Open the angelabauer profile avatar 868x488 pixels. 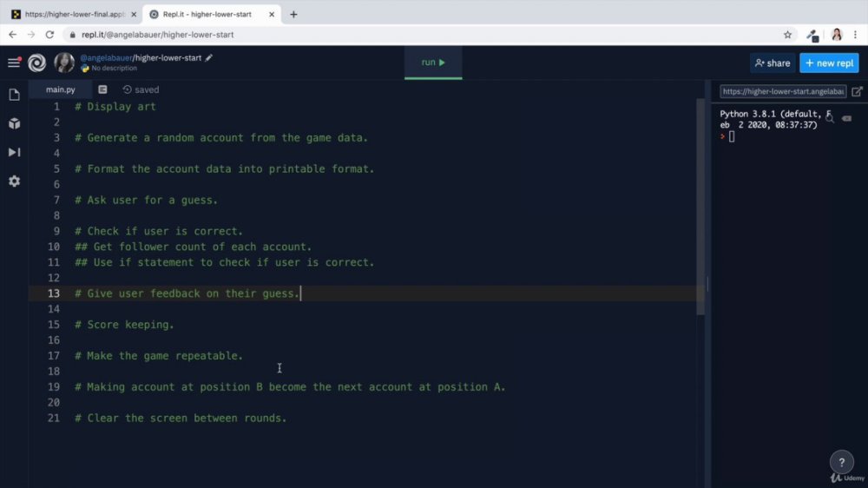click(64, 63)
